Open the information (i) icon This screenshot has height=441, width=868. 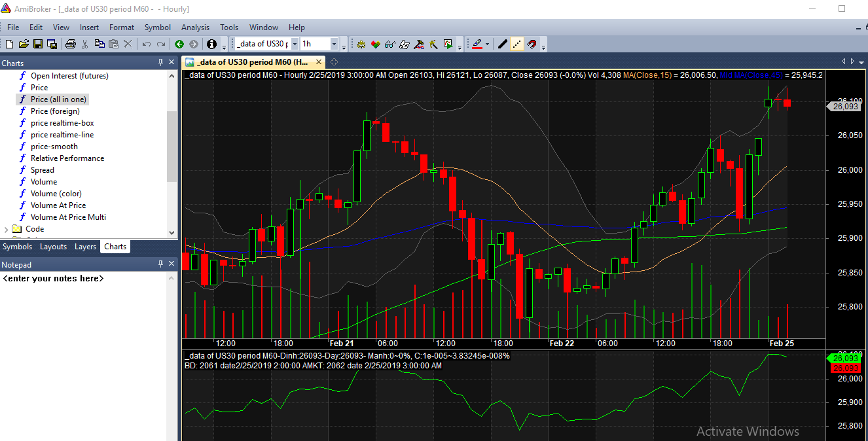point(211,44)
